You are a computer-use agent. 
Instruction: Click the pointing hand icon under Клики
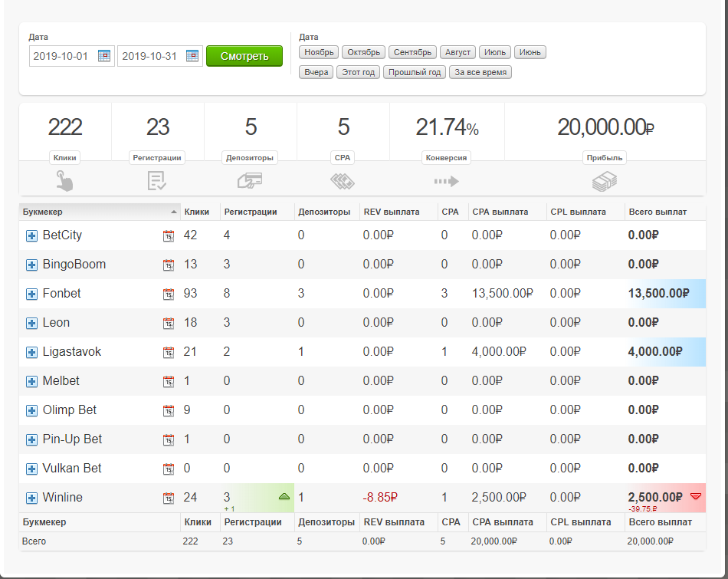(x=64, y=181)
